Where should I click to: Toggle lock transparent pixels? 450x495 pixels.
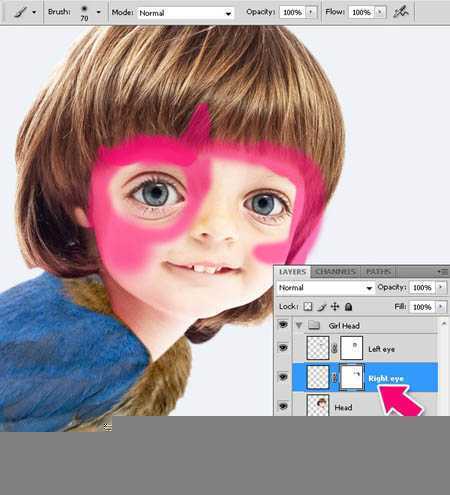tap(308, 307)
